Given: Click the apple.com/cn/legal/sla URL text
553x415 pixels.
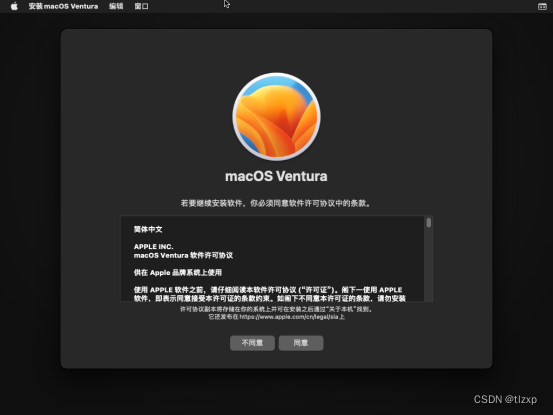Looking at the screenshot, I should (289, 317).
